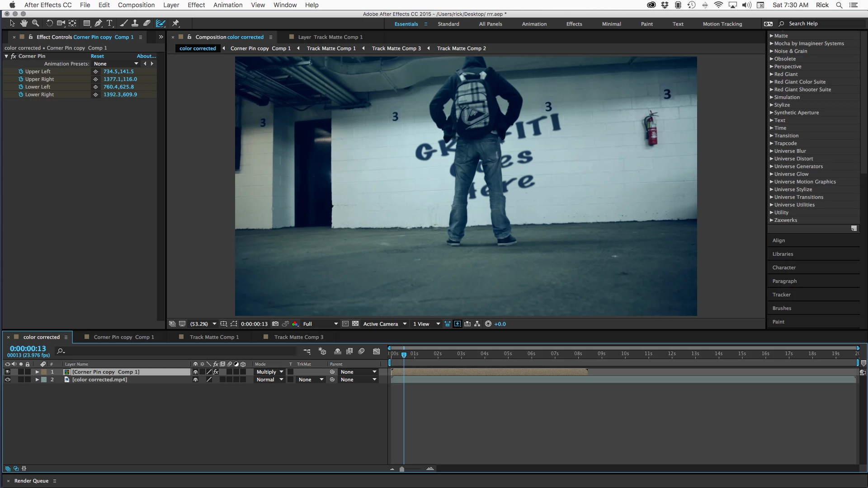Select the Puppet Pin tool
This screenshot has height=488, width=868.
(x=176, y=23)
